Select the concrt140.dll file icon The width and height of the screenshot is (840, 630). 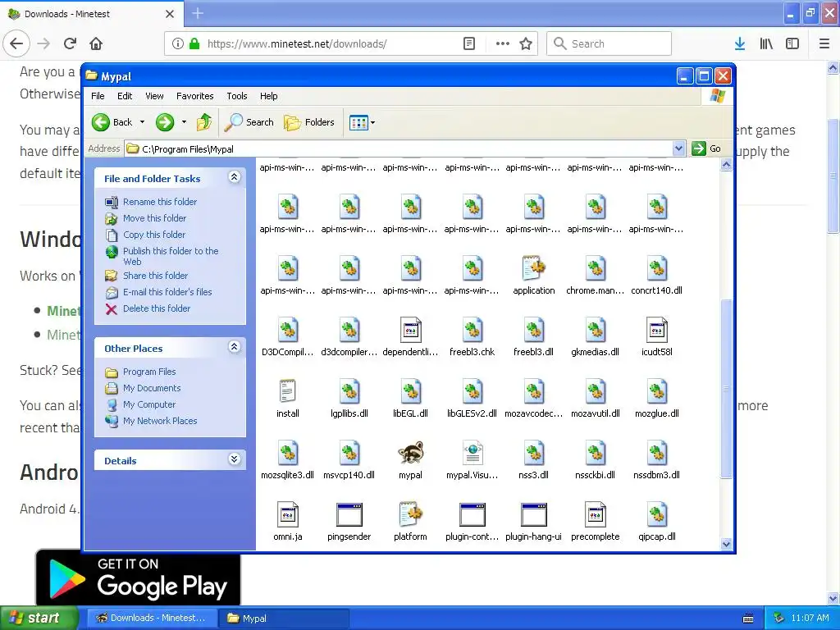657,268
